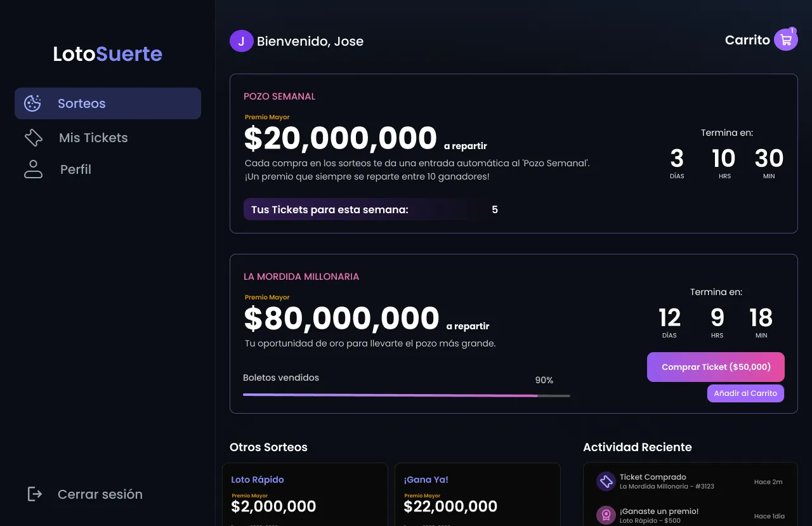
Task: Click the LotoSuerte logo
Action: (107, 54)
